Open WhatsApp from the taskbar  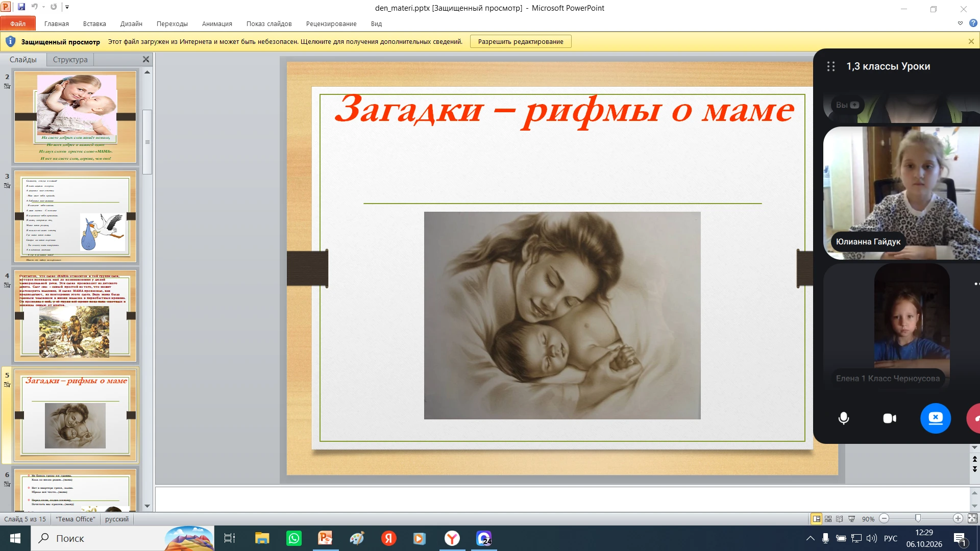(294, 538)
